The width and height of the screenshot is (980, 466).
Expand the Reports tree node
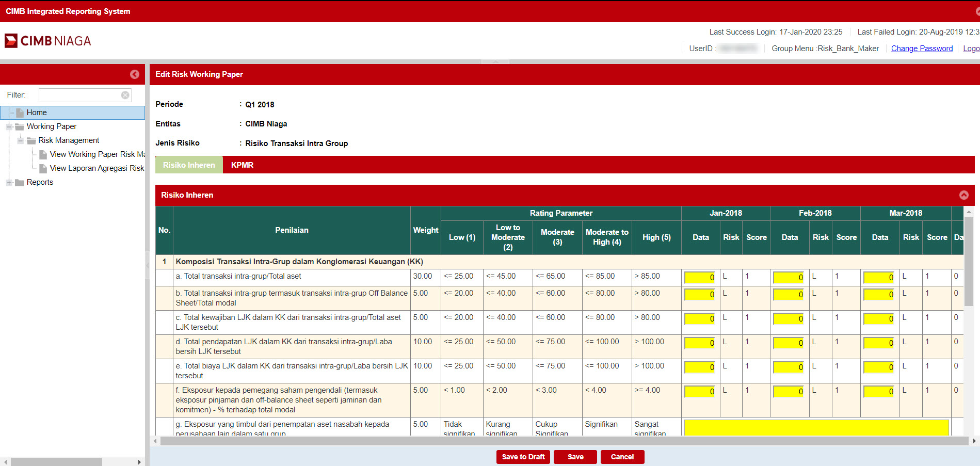(9, 183)
